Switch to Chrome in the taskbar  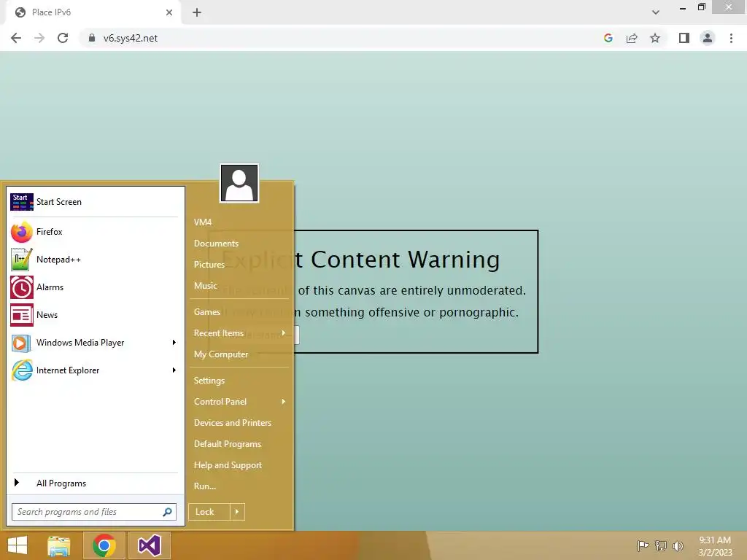104,545
